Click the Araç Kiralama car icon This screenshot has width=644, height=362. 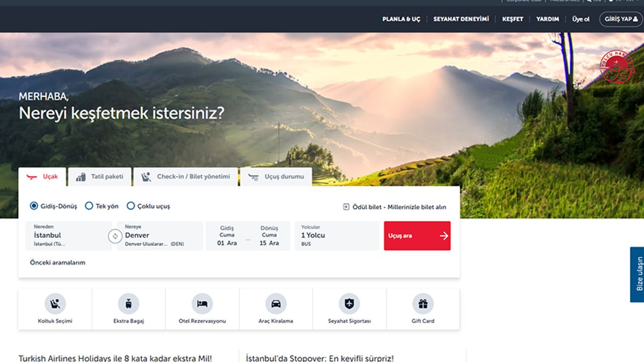(276, 304)
